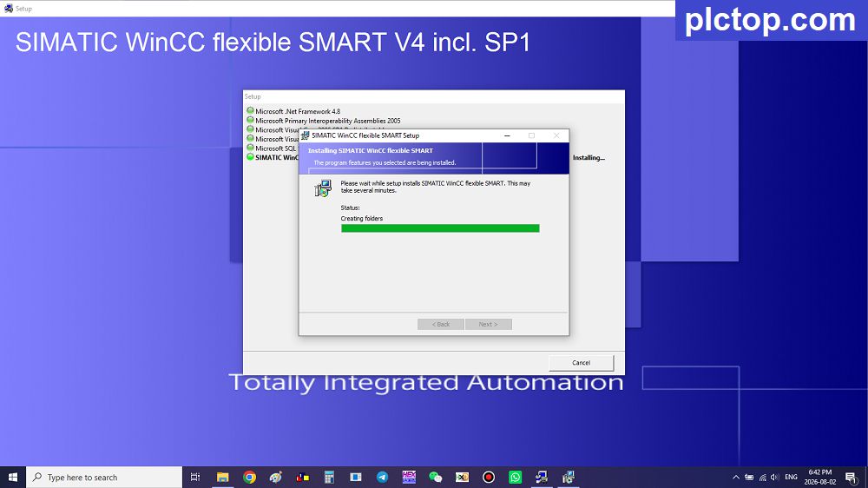868x488 pixels.
Task: Click the greyed-out < Back button
Action: click(x=441, y=324)
